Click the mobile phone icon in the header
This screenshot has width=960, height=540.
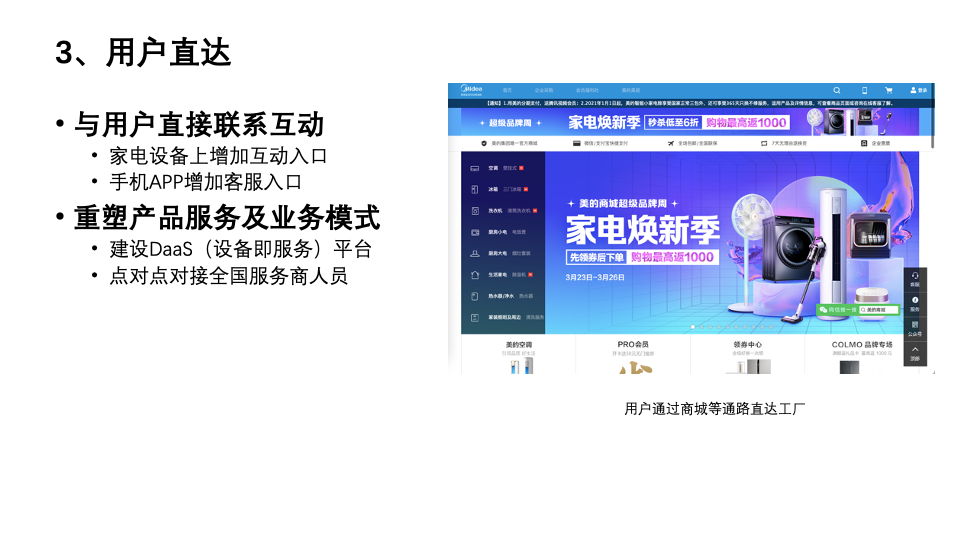coord(864,90)
